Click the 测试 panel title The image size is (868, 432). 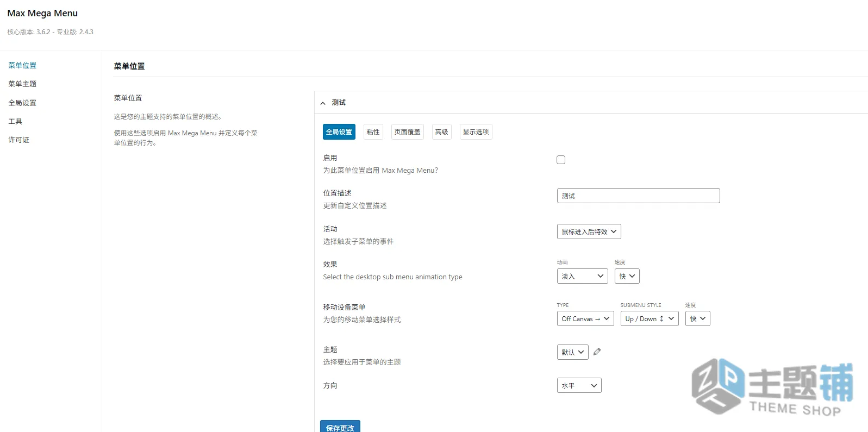pos(339,102)
